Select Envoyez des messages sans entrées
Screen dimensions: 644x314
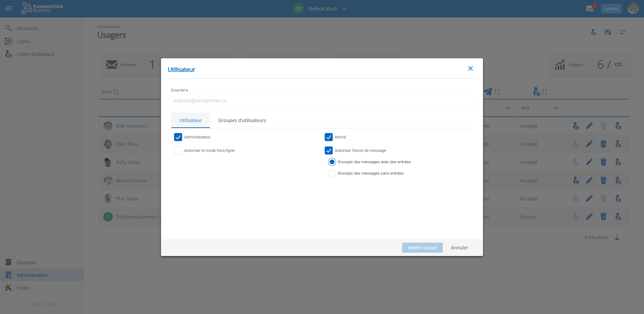(332, 173)
